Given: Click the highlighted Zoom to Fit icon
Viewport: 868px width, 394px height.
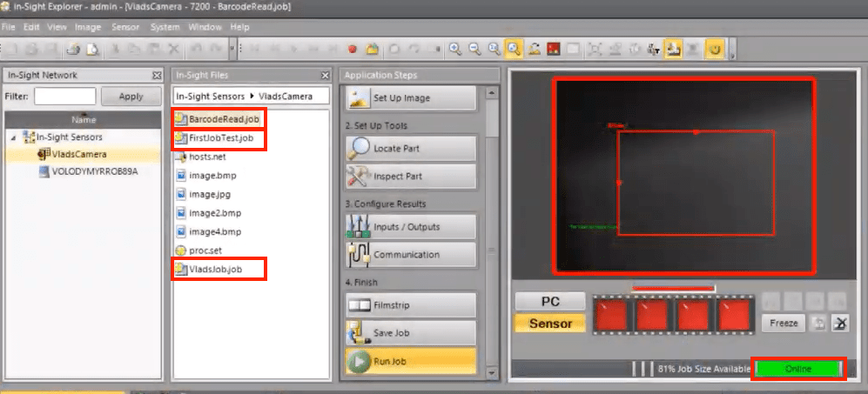Looking at the screenshot, I should [x=514, y=50].
